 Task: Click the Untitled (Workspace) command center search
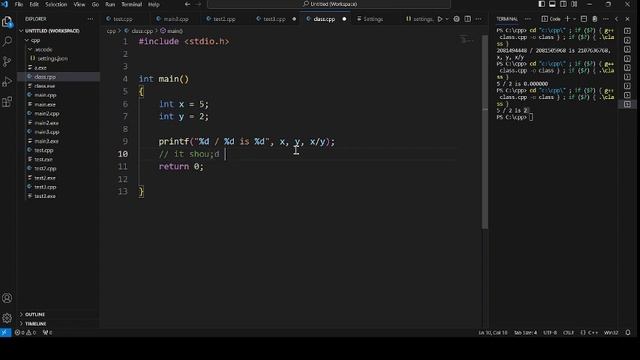(329, 4)
